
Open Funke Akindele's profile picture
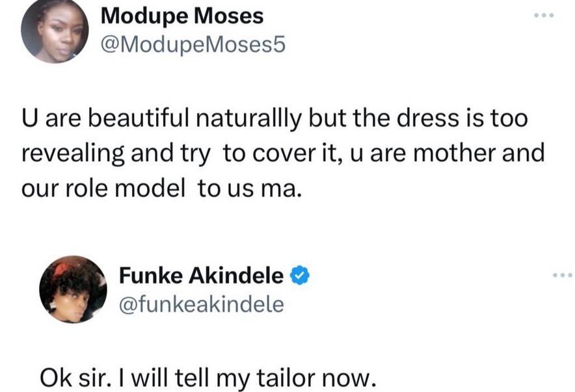click(73, 289)
